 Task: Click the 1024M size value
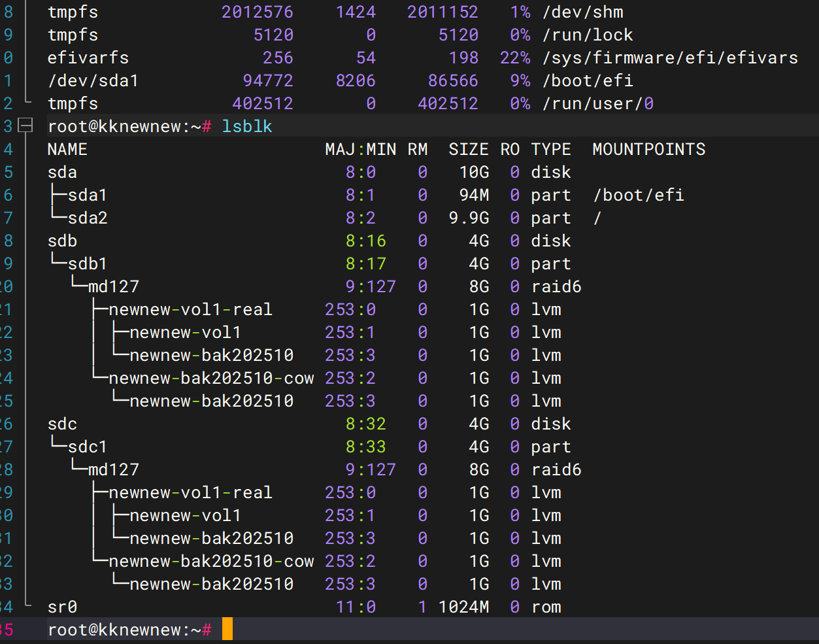463,607
